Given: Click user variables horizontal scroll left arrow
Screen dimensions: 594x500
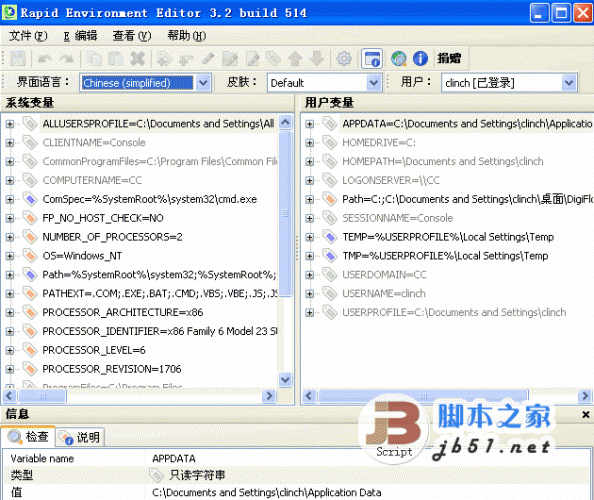Looking at the screenshot, I should click(309, 396).
